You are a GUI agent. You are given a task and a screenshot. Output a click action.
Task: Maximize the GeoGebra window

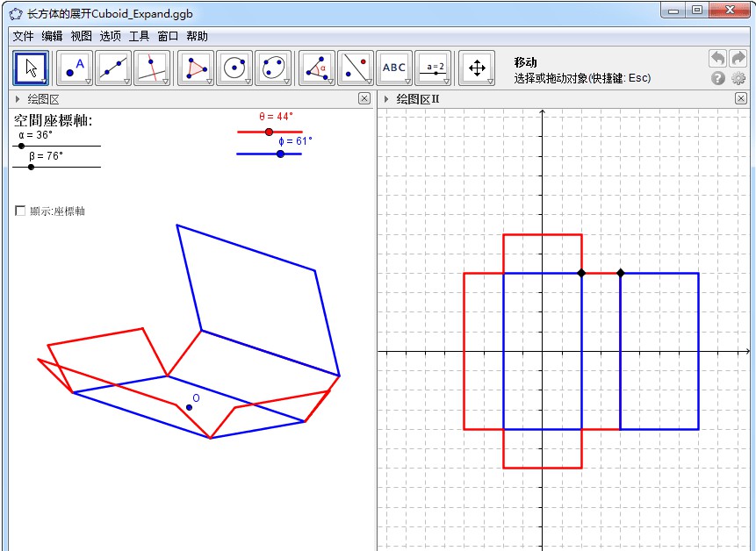point(696,11)
